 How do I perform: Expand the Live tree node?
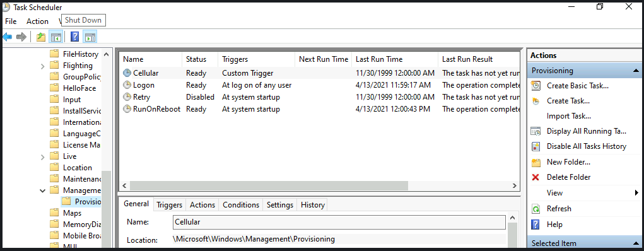click(43, 156)
